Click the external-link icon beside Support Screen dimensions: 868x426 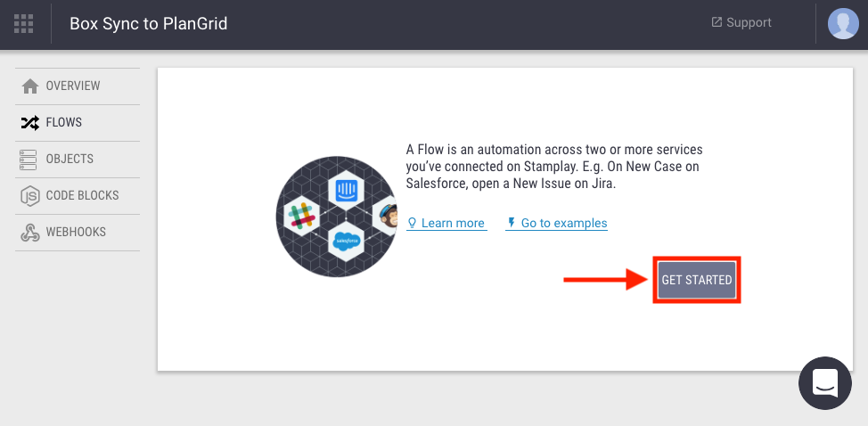(x=717, y=22)
